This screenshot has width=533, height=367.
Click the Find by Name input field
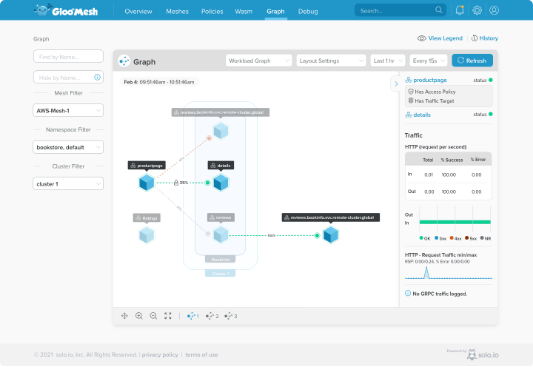click(x=68, y=56)
